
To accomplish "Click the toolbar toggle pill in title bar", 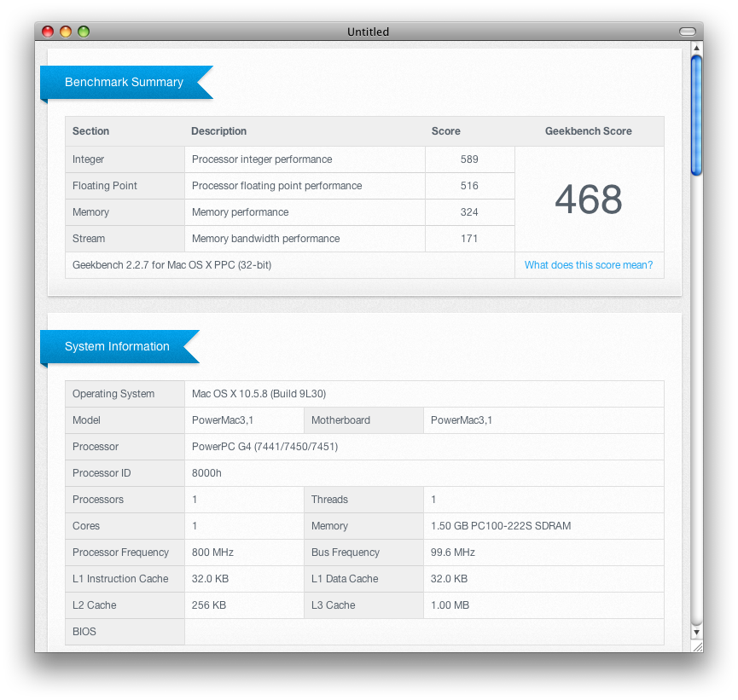I will pos(687,32).
